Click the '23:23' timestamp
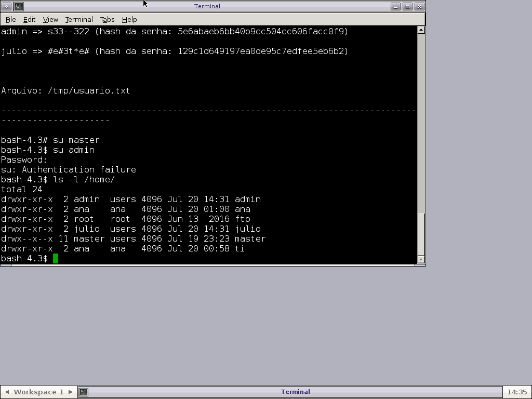The width and height of the screenshot is (532, 399). [217, 238]
